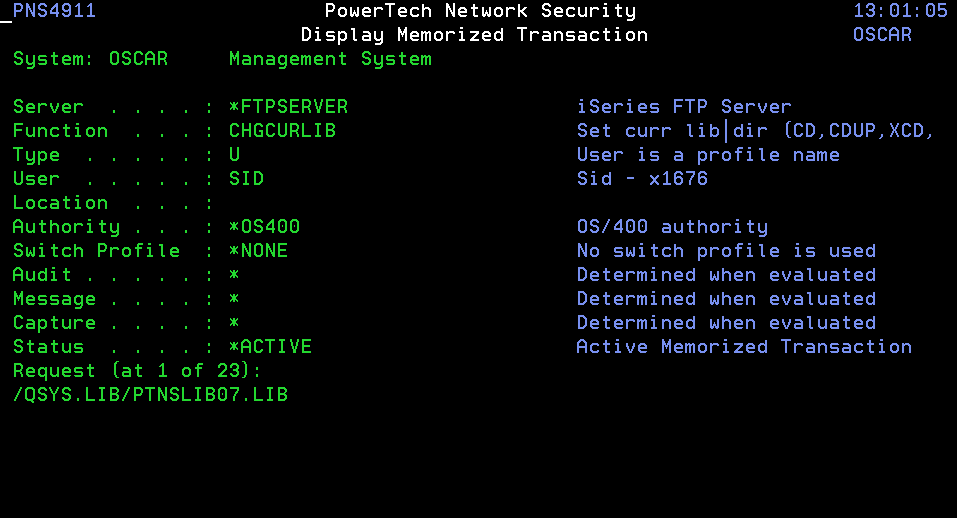This screenshot has height=518, width=957.
Task: Click the Request (at 1 of 23) label
Action: pos(137,371)
